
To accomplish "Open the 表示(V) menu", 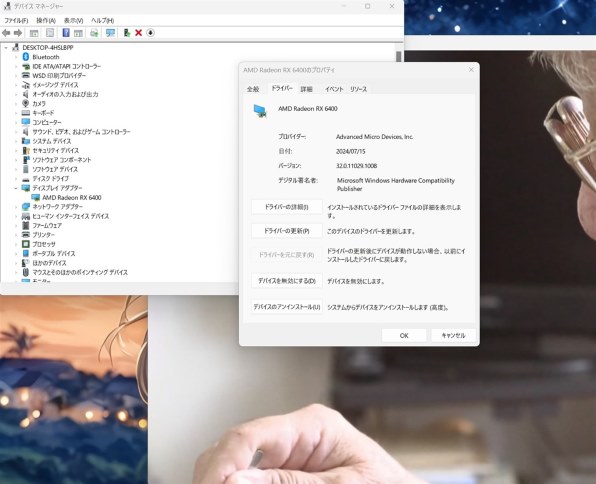I will click(73, 21).
